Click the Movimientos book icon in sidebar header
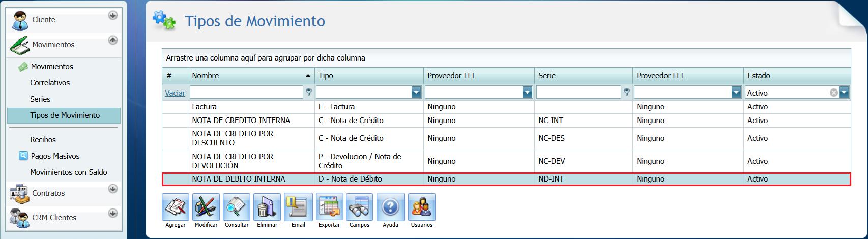The width and height of the screenshot is (868, 239). click(20, 45)
